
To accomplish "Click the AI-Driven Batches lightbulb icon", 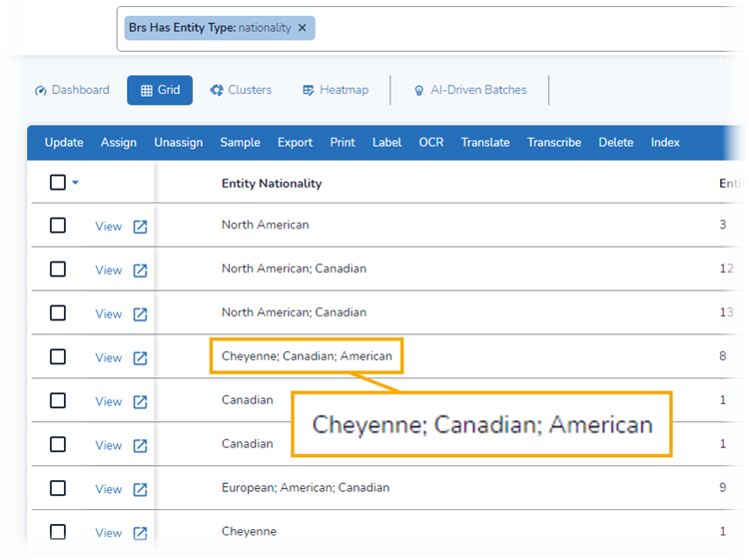I will coord(418,91).
